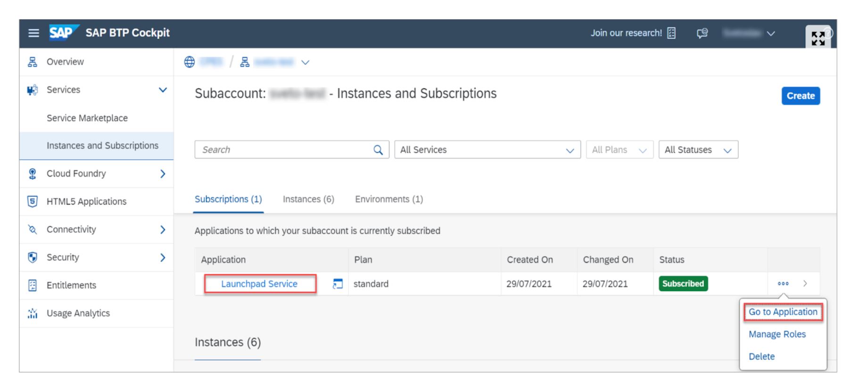Open Instances and Subscriptions sidebar item
Viewport: 868px width, 386px height.
tap(96, 146)
